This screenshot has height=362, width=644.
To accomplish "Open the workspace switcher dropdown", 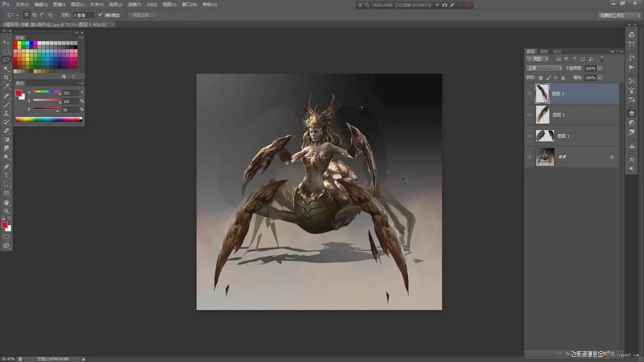I will pyautogui.click(x=620, y=15).
